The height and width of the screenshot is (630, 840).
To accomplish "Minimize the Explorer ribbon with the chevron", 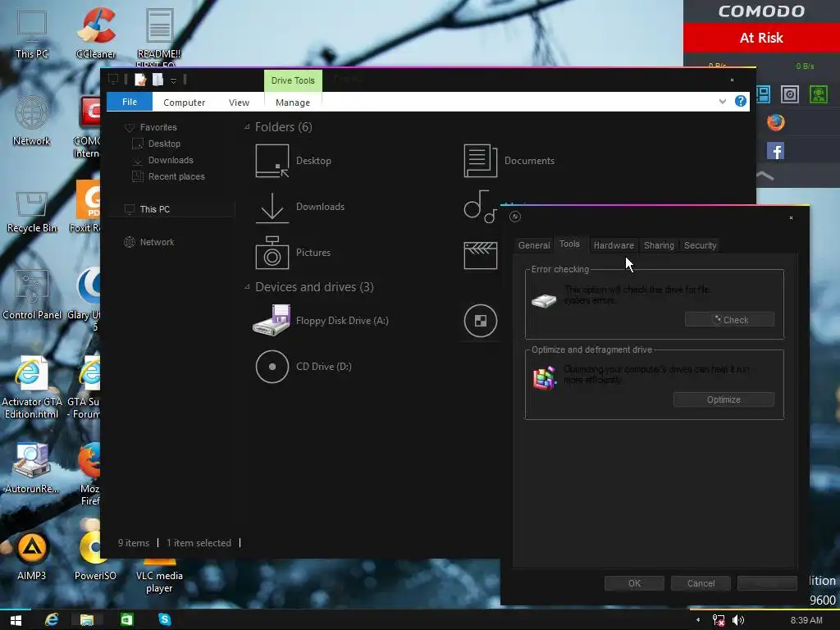I will tap(722, 101).
